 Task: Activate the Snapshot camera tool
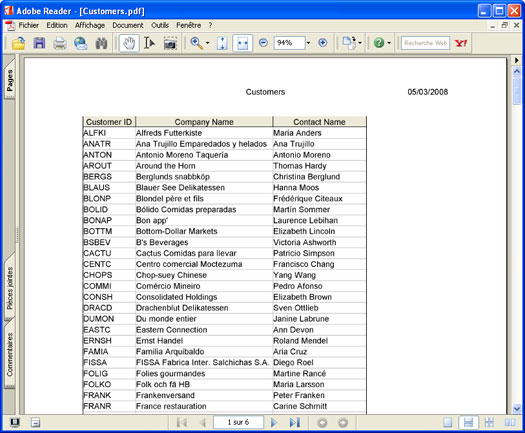tap(170, 43)
